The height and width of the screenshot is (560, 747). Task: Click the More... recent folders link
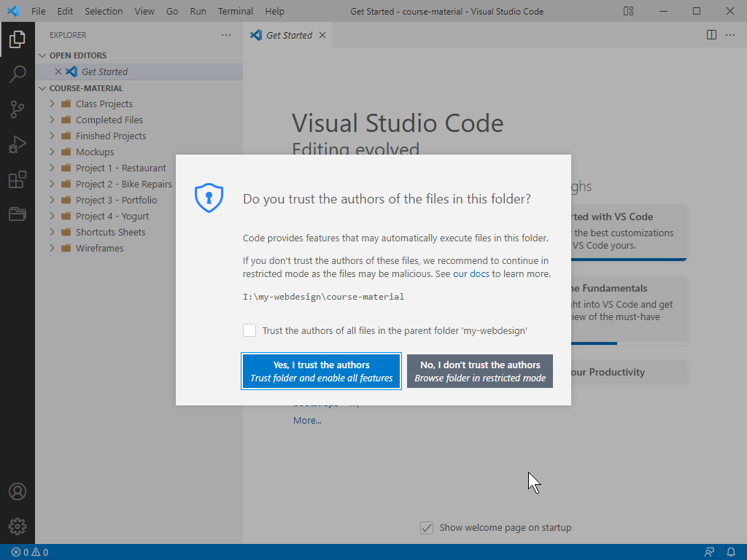[307, 421]
